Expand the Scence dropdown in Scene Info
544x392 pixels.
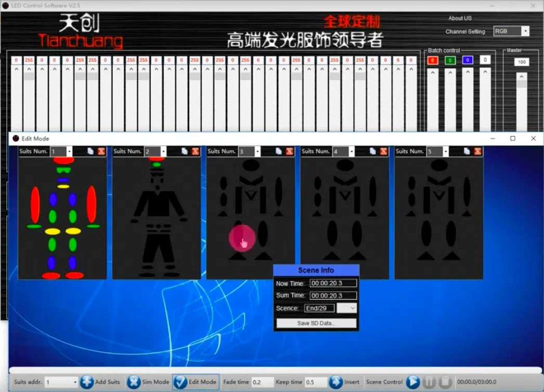click(347, 308)
